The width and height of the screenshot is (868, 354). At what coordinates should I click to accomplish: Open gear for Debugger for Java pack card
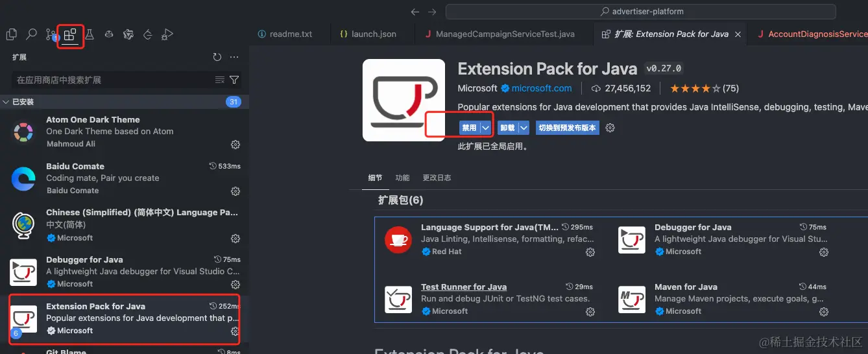(824, 252)
